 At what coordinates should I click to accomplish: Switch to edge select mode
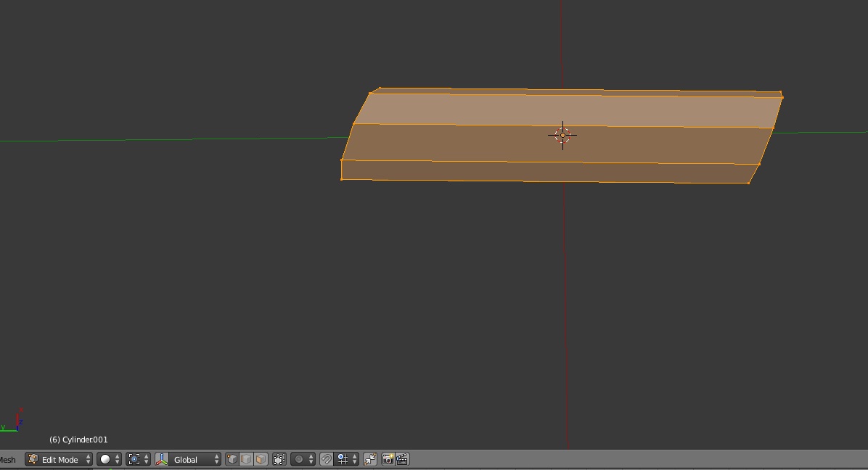[x=246, y=460]
